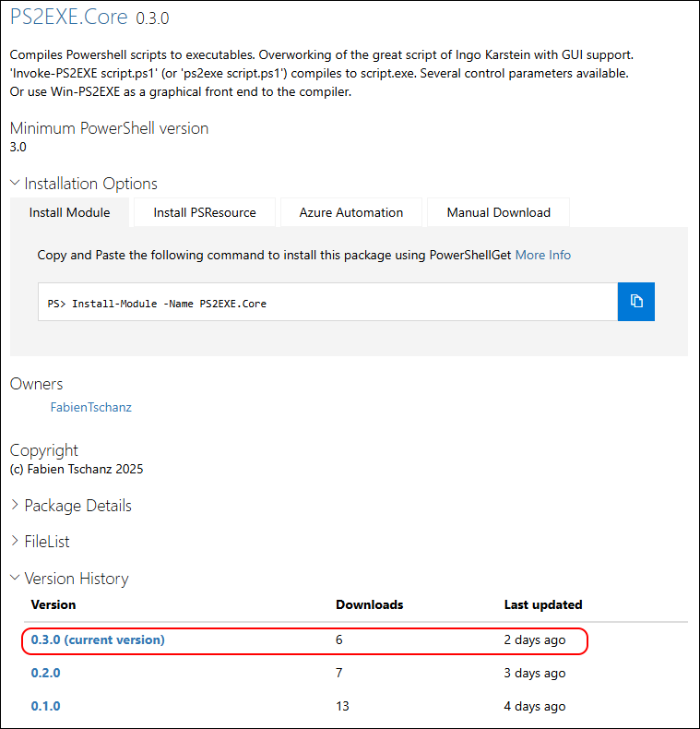700x729 pixels.
Task: Switch to the Install PSResource tab
Action: (205, 212)
